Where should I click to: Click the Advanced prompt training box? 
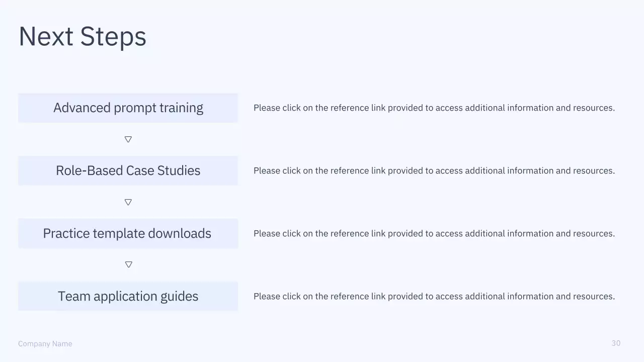coord(128,108)
